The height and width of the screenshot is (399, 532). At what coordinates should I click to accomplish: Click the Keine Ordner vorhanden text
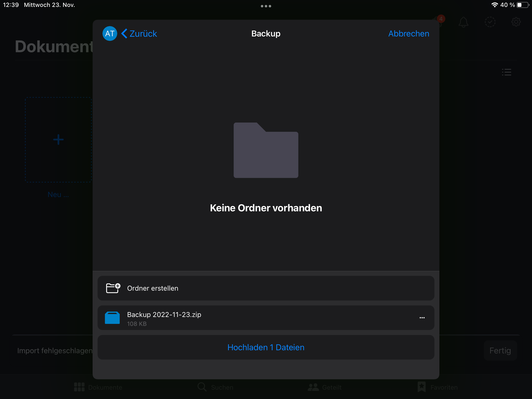click(266, 208)
